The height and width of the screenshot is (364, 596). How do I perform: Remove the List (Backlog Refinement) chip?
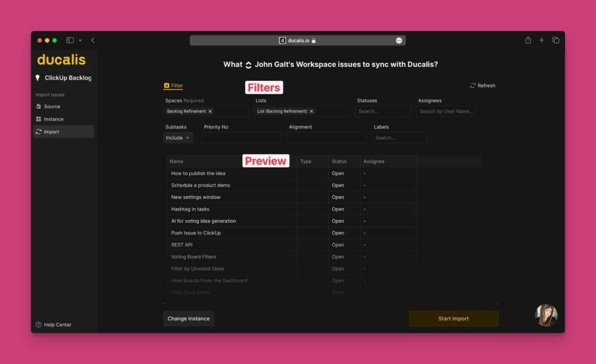click(311, 111)
